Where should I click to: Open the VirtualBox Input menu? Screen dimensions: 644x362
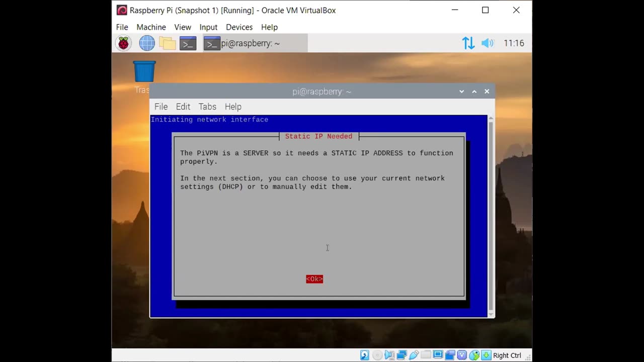[208, 27]
